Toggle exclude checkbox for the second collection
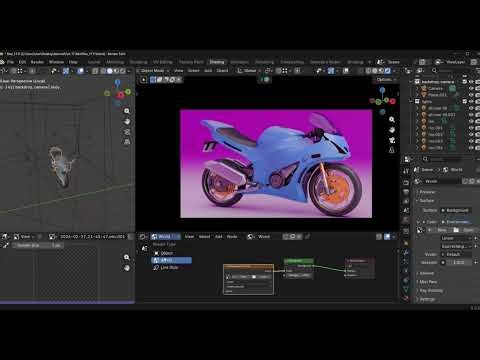 [x=465, y=101]
